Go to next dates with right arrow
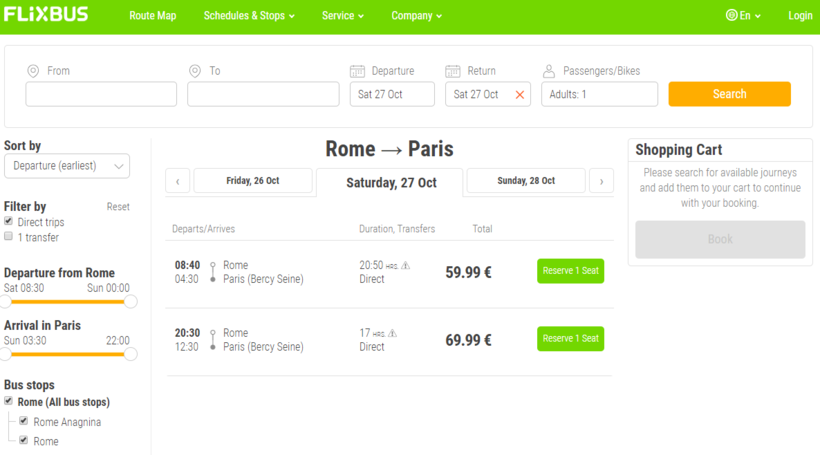The width and height of the screenshot is (820, 455). (x=601, y=181)
